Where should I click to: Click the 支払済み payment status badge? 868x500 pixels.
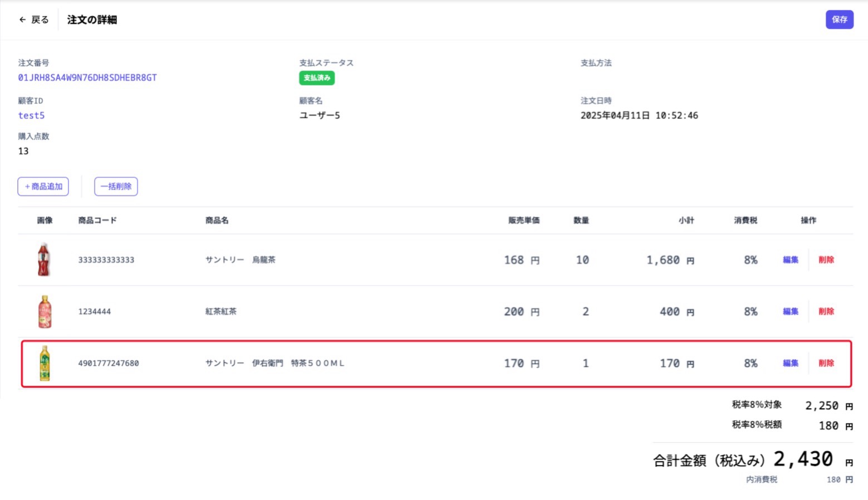coord(316,78)
